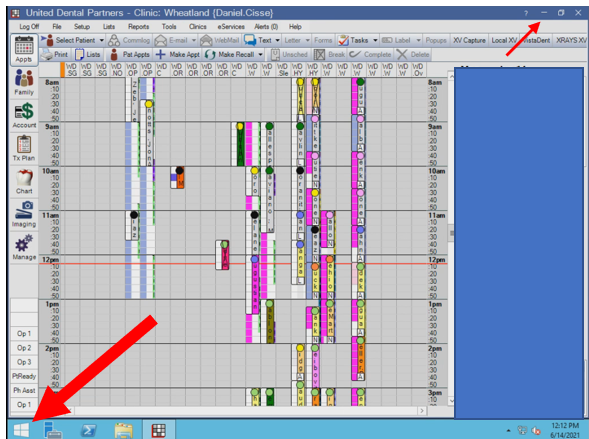Click the Log Off menu
Screen dimensions: 589x439
(x=29, y=27)
